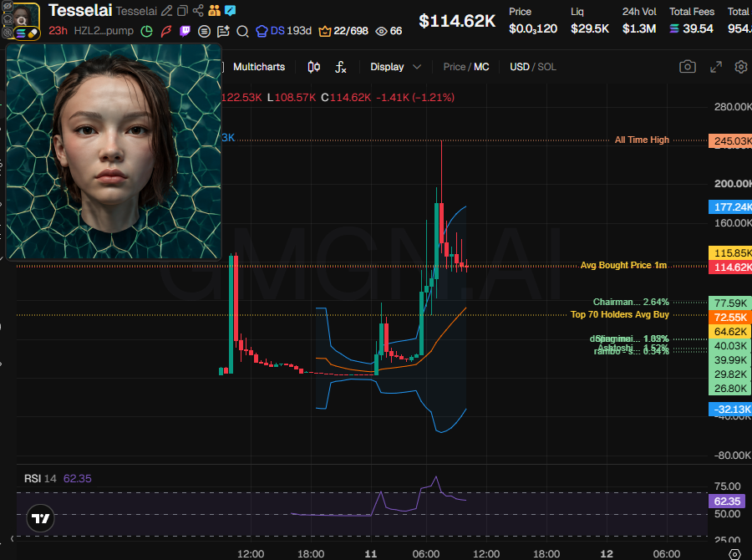Click the edit pencil icon beside Tesselai
The image size is (752, 560).
click(166, 11)
